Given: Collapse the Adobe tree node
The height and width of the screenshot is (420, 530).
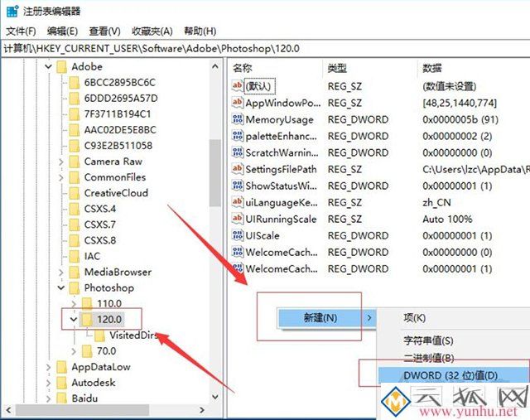Looking at the screenshot, I should pos(48,66).
